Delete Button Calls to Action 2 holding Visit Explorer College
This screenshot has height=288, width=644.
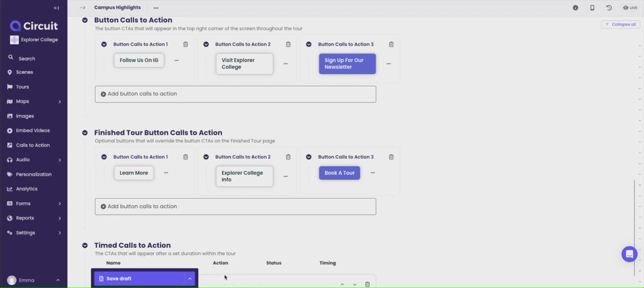tap(288, 44)
